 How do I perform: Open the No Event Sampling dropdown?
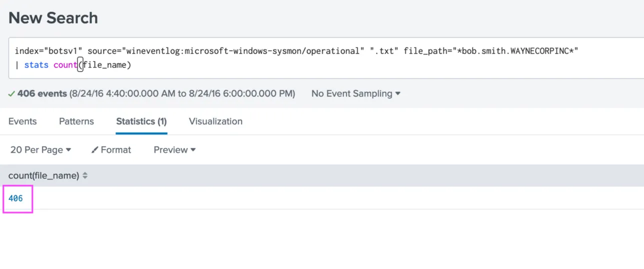356,93
